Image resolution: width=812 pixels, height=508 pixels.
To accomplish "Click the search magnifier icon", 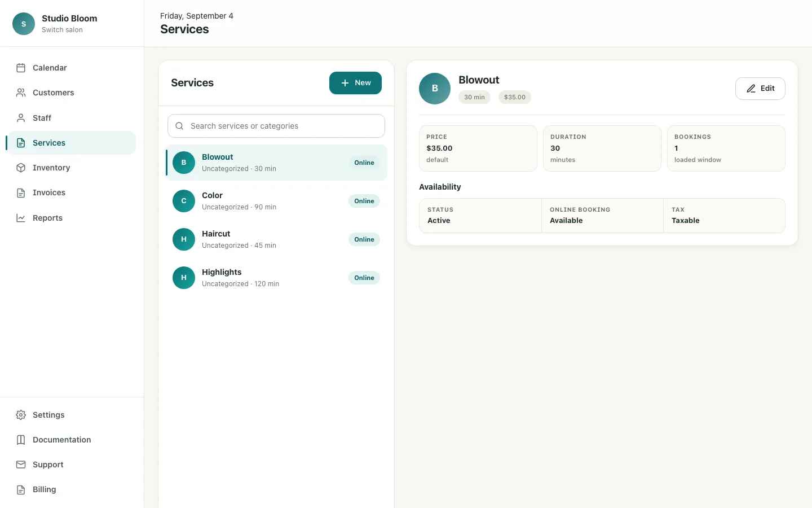I will point(179,126).
